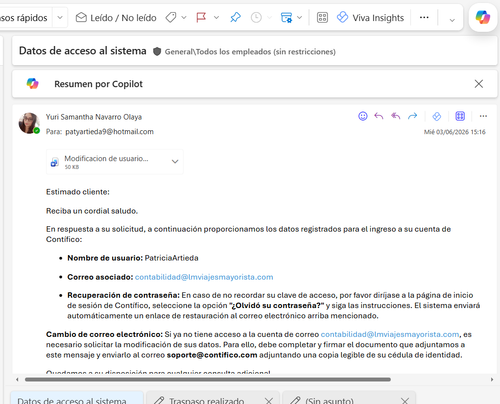Click the scroll left arrow

click(17, 379)
